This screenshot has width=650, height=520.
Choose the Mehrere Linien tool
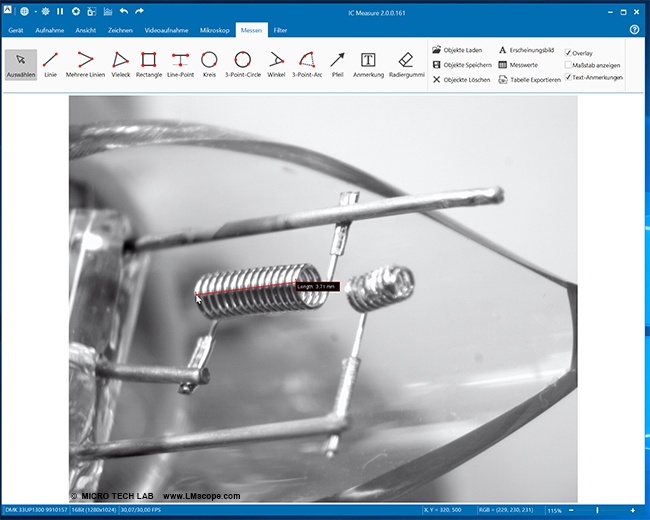pos(86,64)
